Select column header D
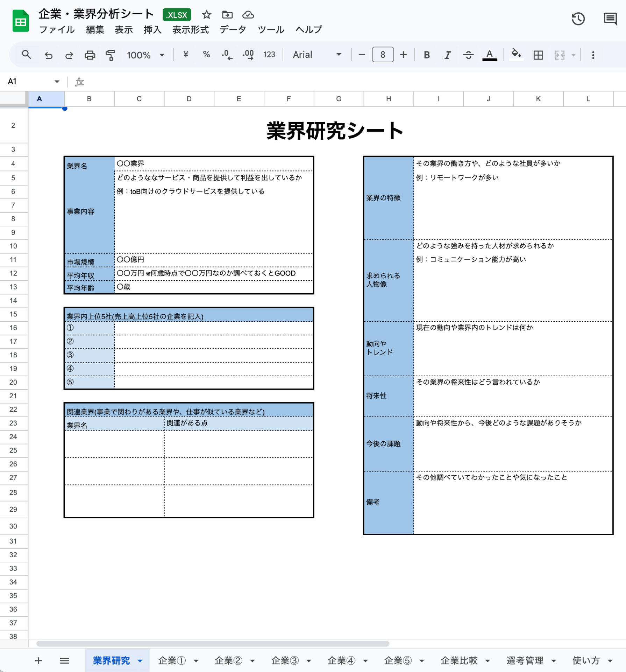626x672 pixels. [x=189, y=99]
